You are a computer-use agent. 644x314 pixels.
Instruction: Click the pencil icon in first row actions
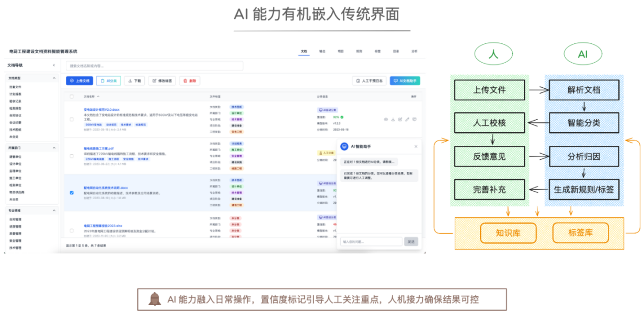pyautogui.click(x=407, y=119)
